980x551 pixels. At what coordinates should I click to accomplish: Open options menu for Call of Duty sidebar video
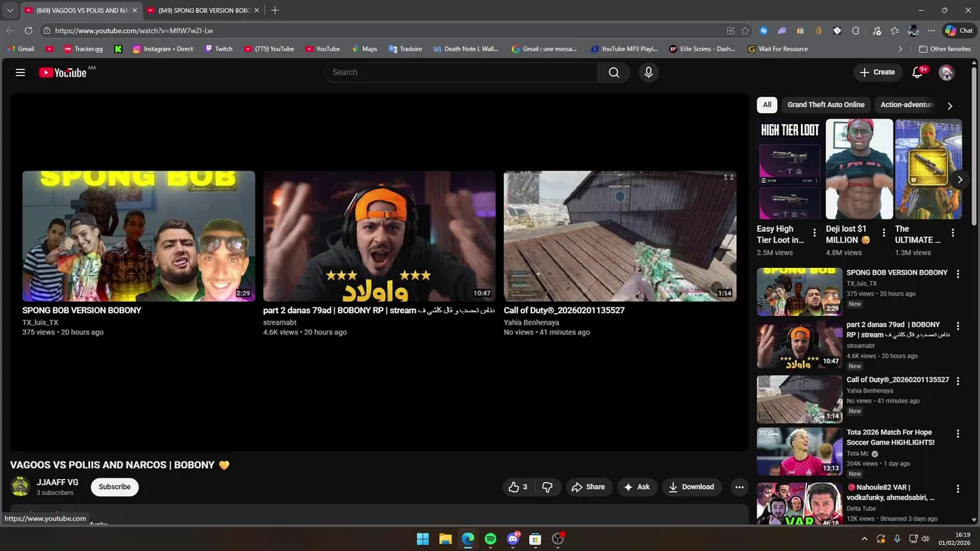[958, 381]
